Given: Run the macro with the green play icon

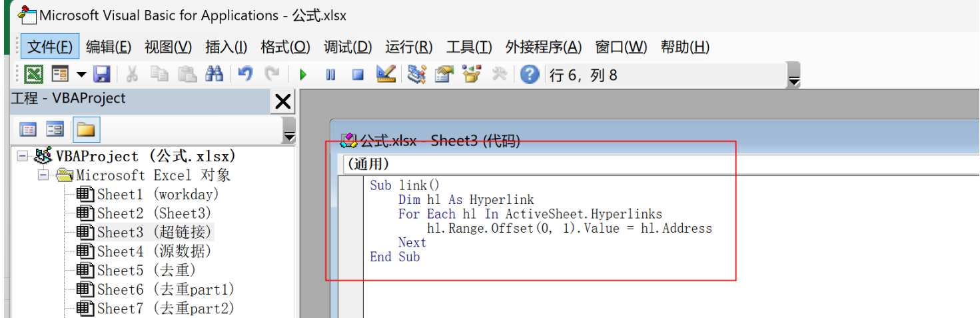Looking at the screenshot, I should (303, 75).
